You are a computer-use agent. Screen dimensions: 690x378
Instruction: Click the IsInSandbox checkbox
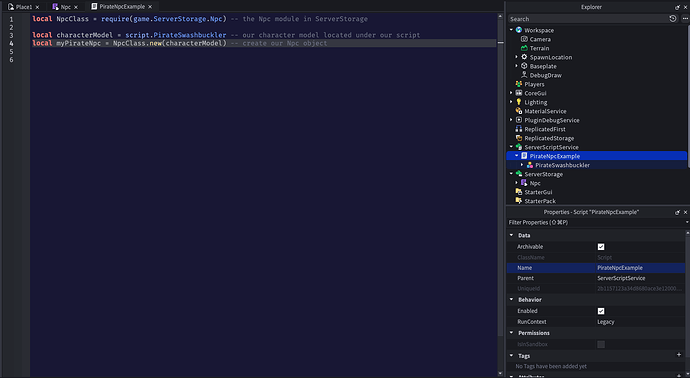601,345
